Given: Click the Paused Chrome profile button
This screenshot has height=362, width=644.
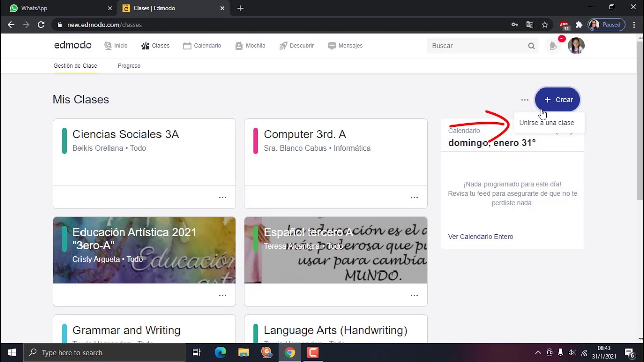Looking at the screenshot, I should coord(606,25).
